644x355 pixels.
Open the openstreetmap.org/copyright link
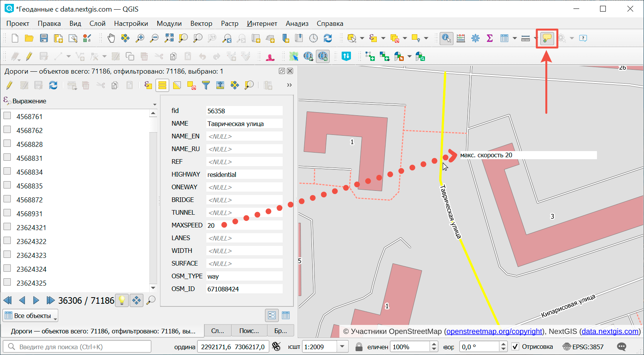pos(494,331)
